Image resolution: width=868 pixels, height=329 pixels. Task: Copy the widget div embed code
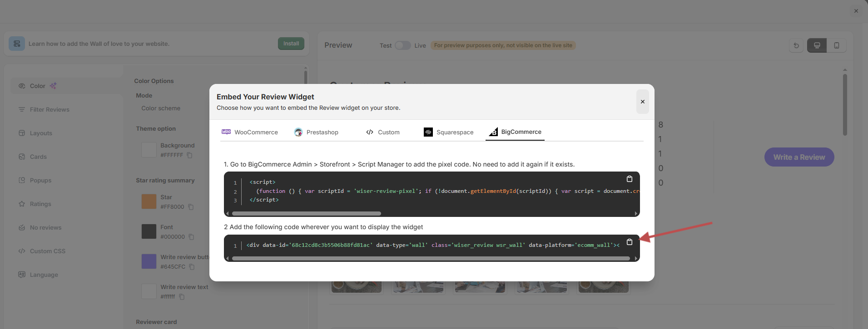pyautogui.click(x=629, y=242)
